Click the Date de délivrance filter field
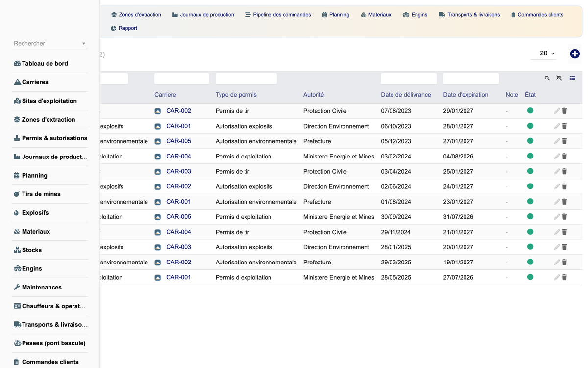Image resolution: width=588 pixels, height=368 pixels. [x=409, y=79]
